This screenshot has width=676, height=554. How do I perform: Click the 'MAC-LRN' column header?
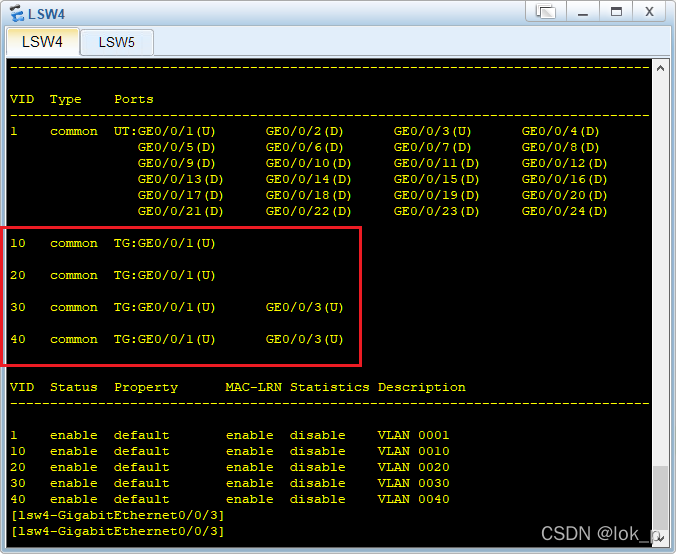pos(254,387)
